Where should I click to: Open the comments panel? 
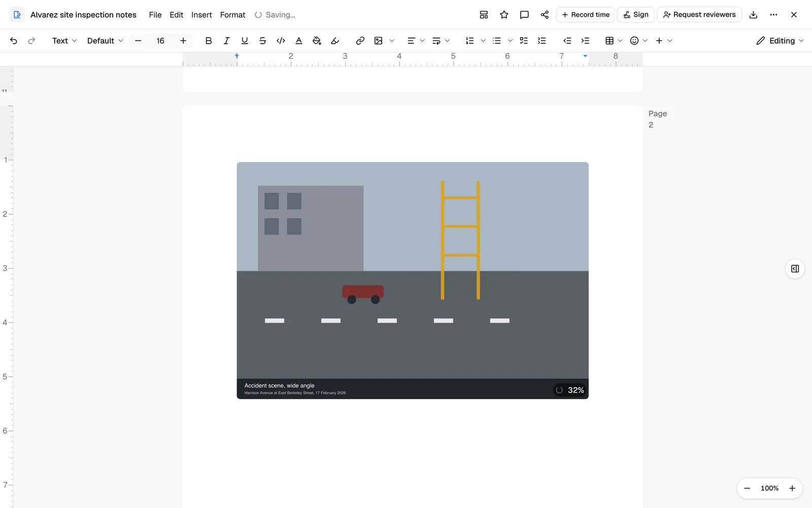click(x=524, y=15)
